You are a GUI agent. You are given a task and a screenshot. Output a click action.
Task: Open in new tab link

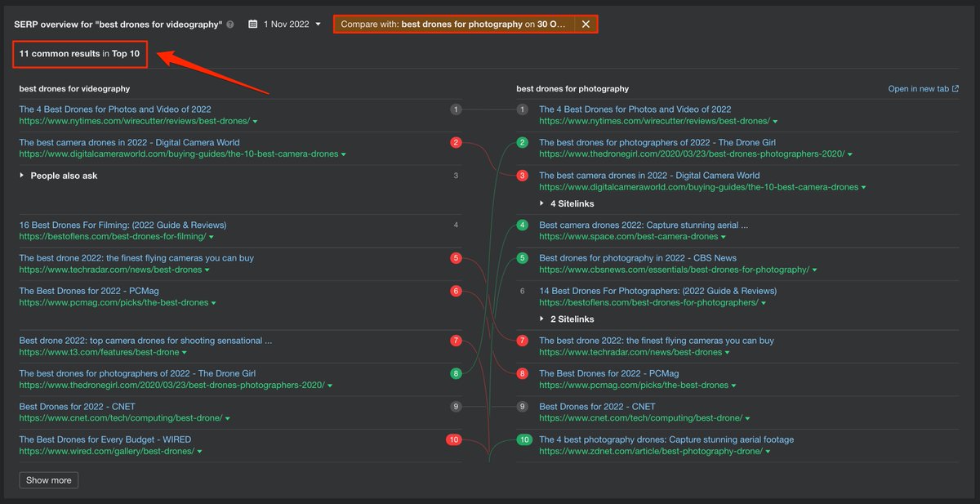(x=924, y=89)
